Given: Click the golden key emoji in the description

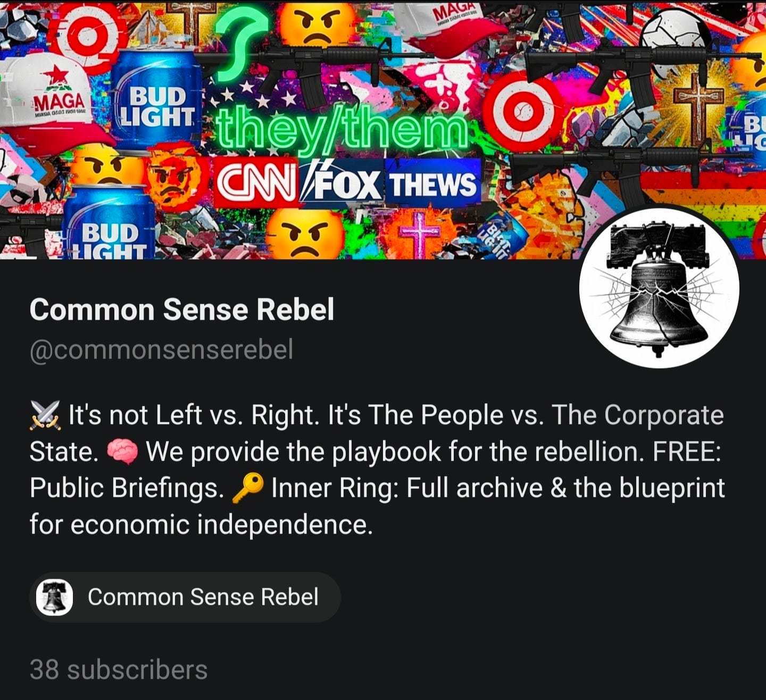Looking at the screenshot, I should point(248,488).
